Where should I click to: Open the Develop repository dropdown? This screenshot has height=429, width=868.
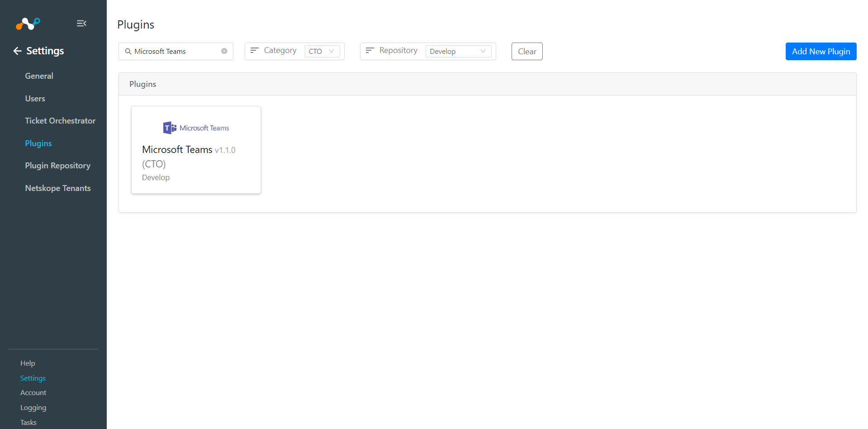(x=458, y=51)
